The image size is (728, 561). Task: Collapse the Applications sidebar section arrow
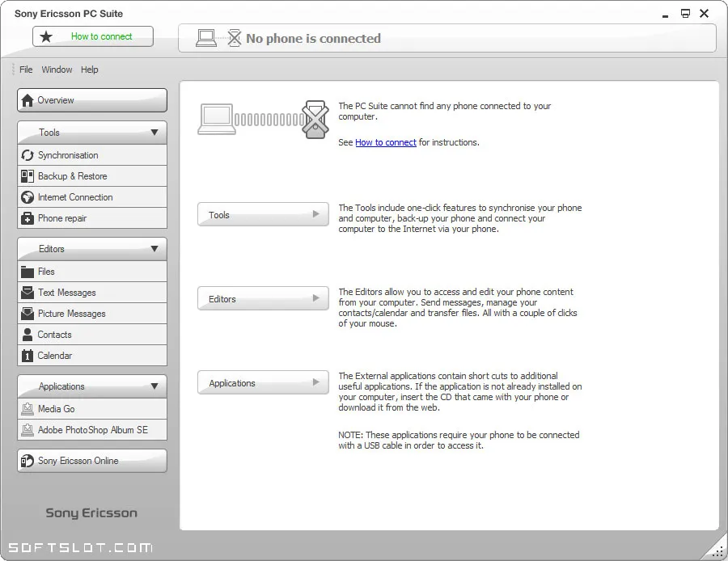coord(154,386)
